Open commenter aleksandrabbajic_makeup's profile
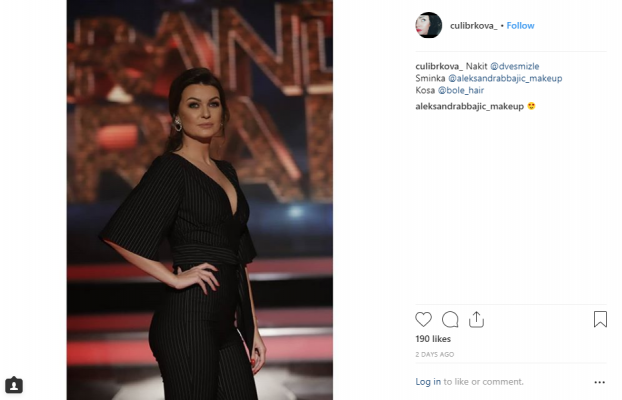 click(x=470, y=106)
